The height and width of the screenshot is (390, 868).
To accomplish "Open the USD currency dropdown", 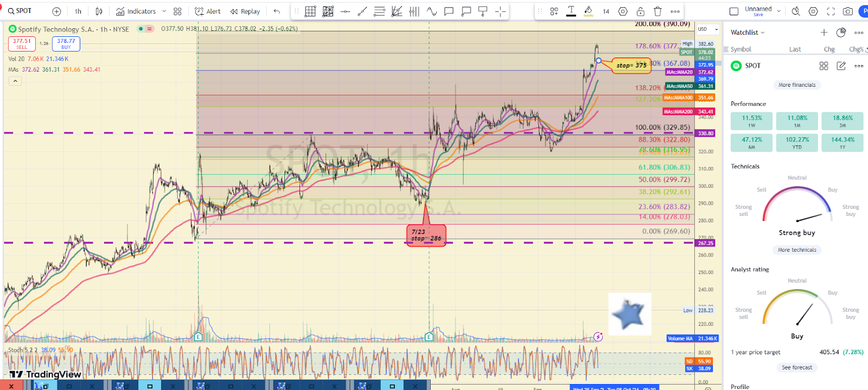I will click(x=708, y=29).
